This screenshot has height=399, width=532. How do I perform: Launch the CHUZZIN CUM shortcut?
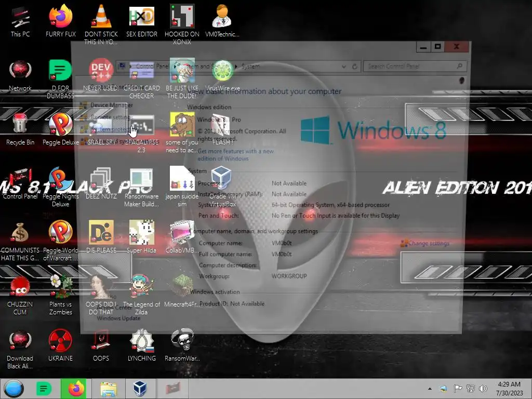point(20,295)
